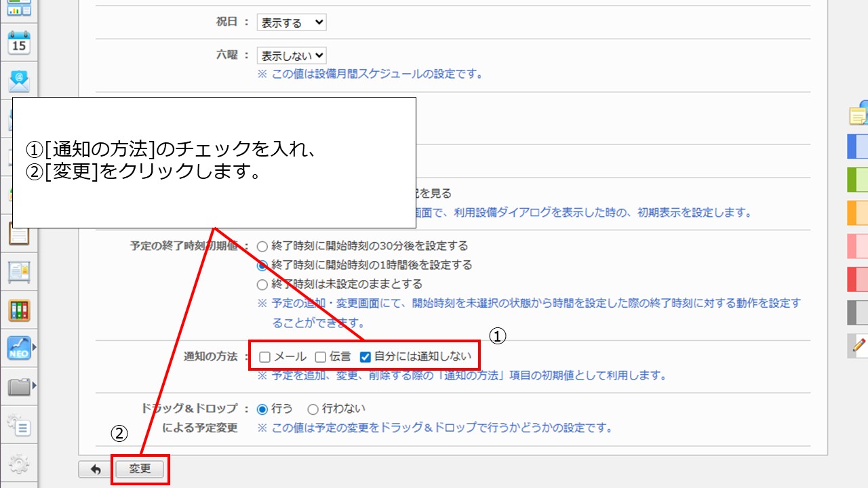The width and height of the screenshot is (868, 488).
Task: Select 終了時刻に開始時刻の1時間後を設定する option
Action: [x=262, y=265]
